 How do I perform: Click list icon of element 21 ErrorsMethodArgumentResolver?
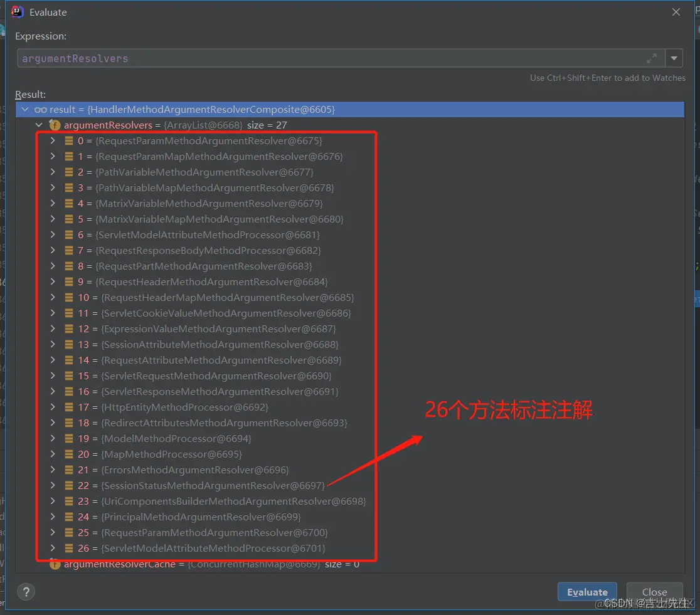69,470
